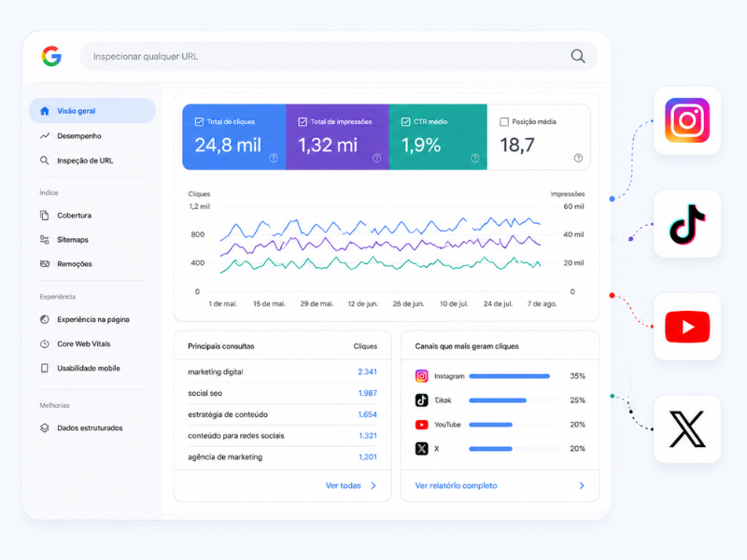This screenshot has height=560, width=747.
Task: Click 'Canais que mais geram cliques' heading
Action: [467, 346]
